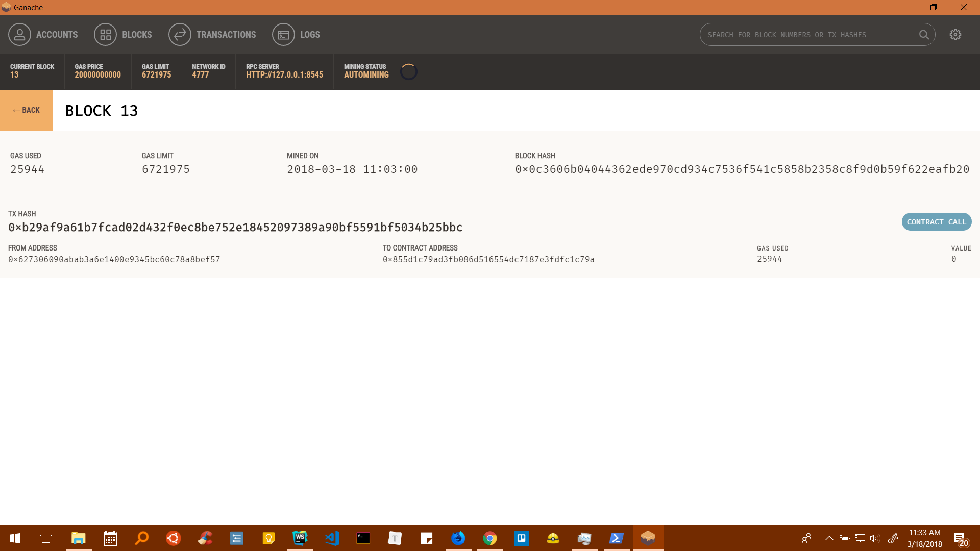Open Chrome from the taskbar
Screen dimensions: 980x551
pos(490,538)
